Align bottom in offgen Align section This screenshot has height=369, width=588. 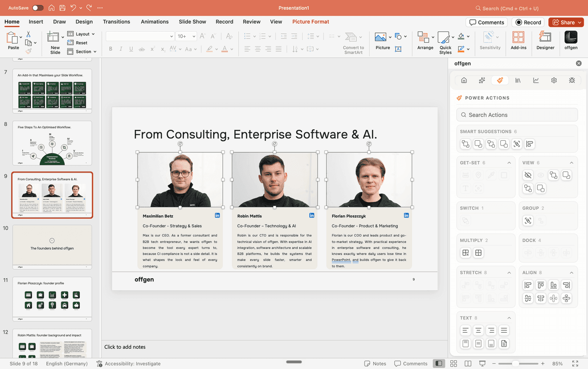coord(553,285)
